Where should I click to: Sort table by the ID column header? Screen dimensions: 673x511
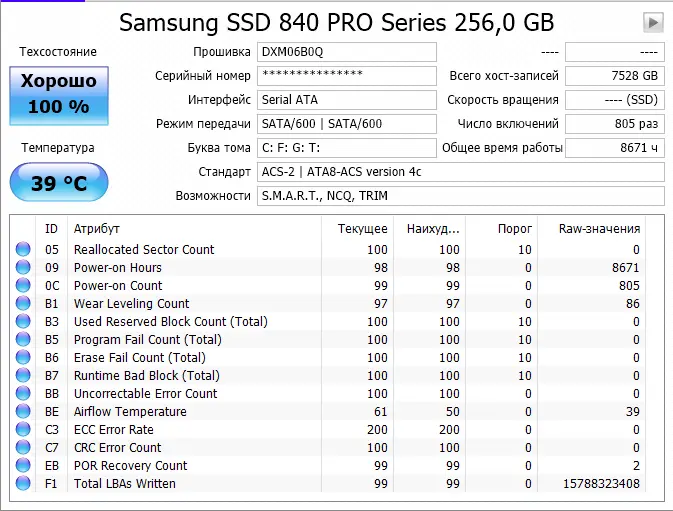click(x=52, y=229)
